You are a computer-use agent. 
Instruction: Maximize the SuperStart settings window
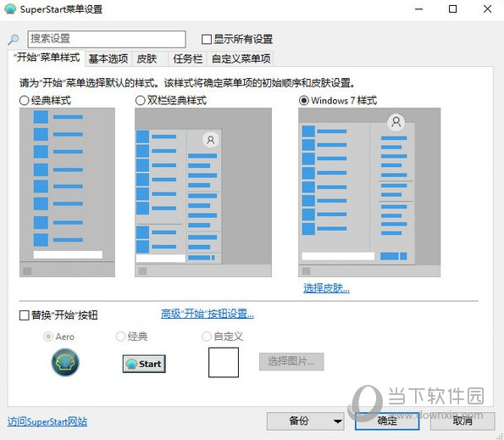click(x=452, y=9)
